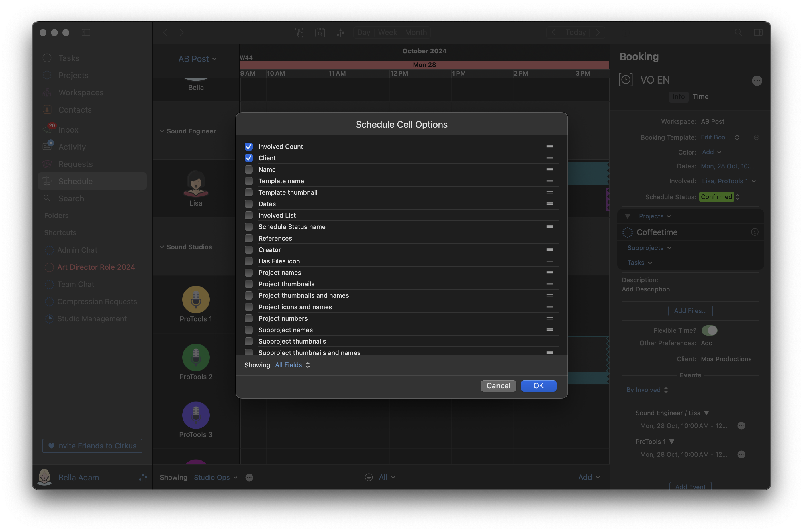803x532 pixels.
Task: Confirm the dialog with OK
Action: [538, 386]
